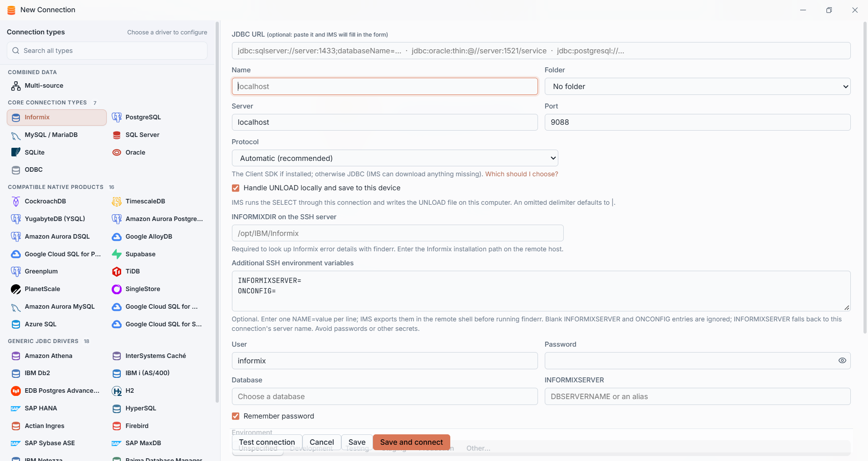Focus the Search all types field
This screenshot has height=461, width=868.
pos(107,51)
